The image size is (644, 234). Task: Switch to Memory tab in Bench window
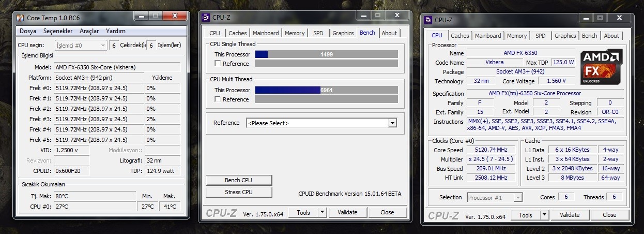pos(295,33)
